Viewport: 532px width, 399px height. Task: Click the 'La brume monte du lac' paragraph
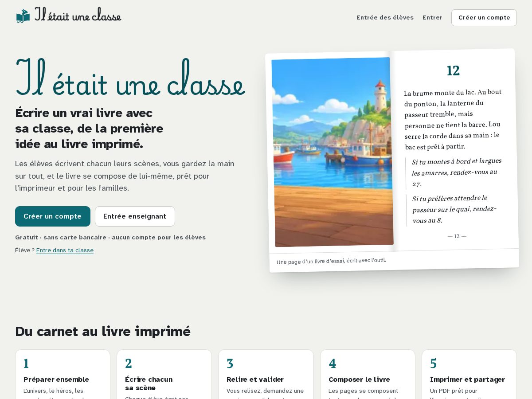coord(453,120)
